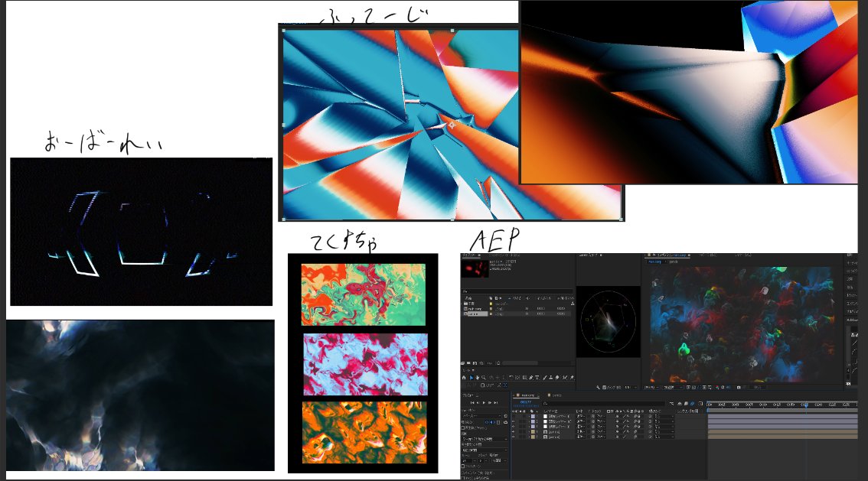Select the Pan Behind anchor point tool
The width and height of the screenshot is (868, 481).
tap(517, 377)
